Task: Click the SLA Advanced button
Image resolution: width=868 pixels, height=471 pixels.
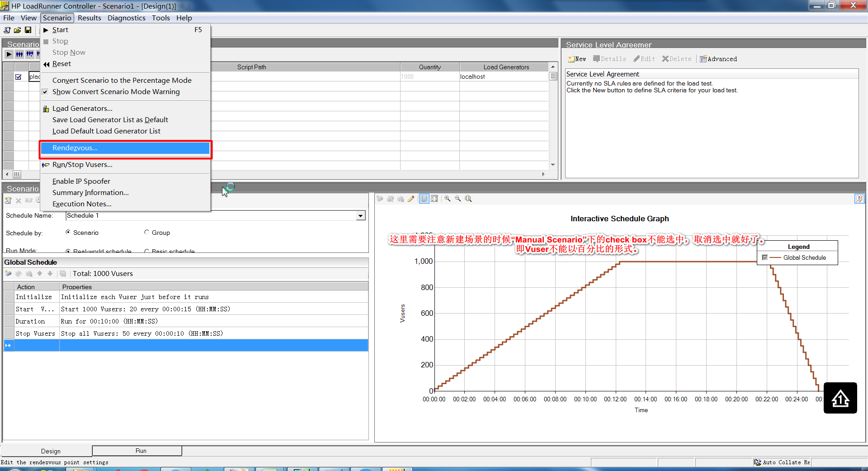Action: tap(718, 59)
